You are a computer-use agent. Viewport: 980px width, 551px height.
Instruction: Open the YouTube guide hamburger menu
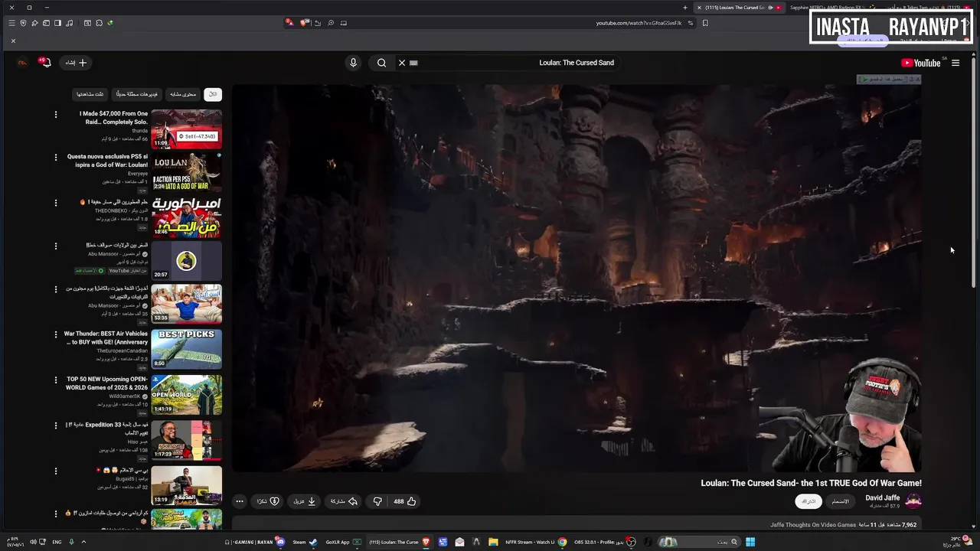coord(955,63)
